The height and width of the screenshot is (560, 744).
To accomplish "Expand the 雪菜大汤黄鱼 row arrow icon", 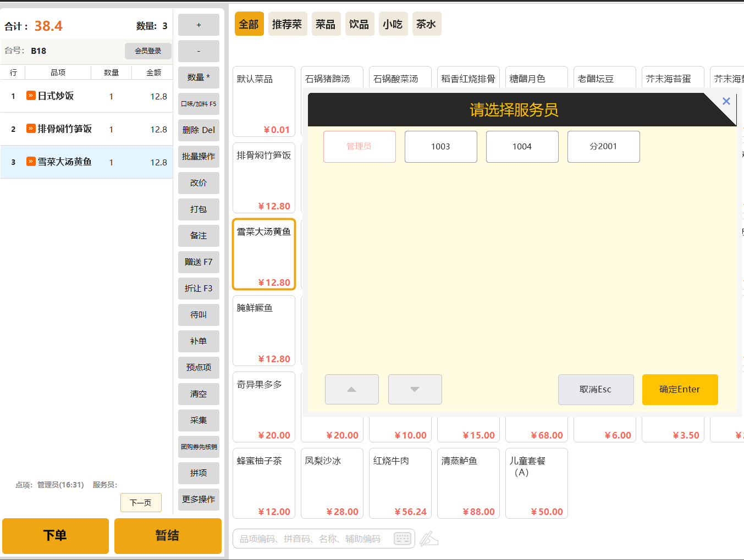I will coord(31,162).
